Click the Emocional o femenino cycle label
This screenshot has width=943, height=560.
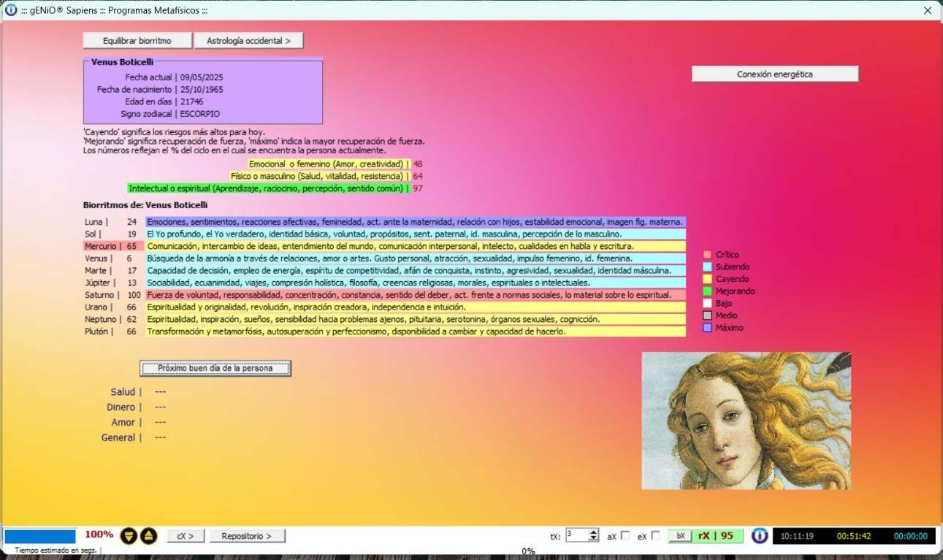(x=329, y=164)
